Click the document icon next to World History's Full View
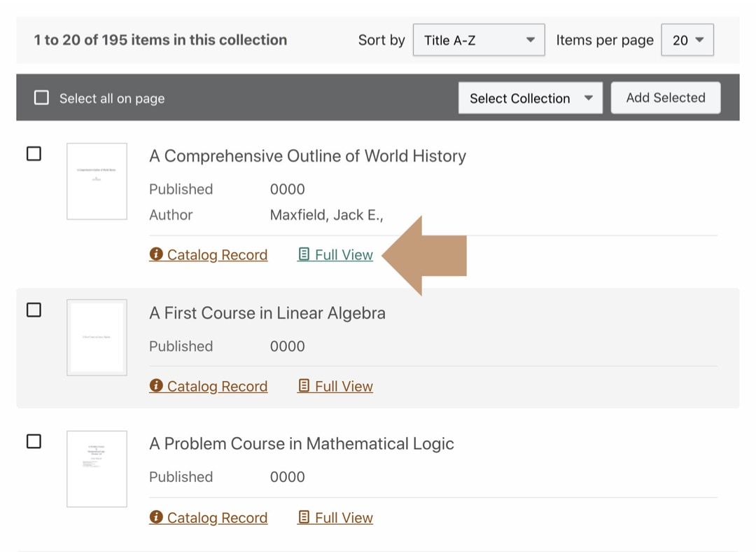Viewport: 756px width, 552px height. pyautogui.click(x=304, y=254)
